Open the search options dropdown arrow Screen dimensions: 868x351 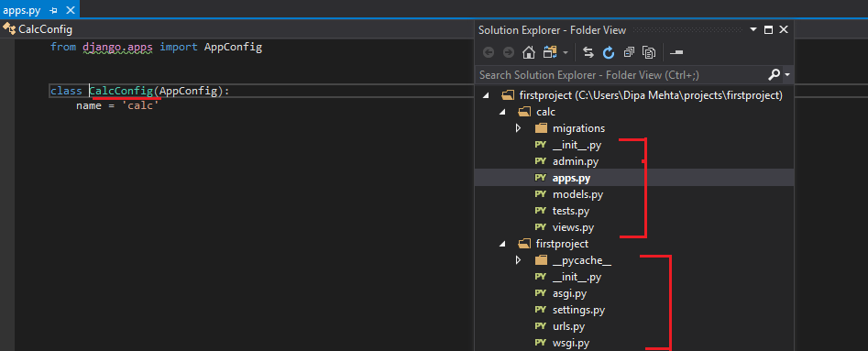click(787, 75)
